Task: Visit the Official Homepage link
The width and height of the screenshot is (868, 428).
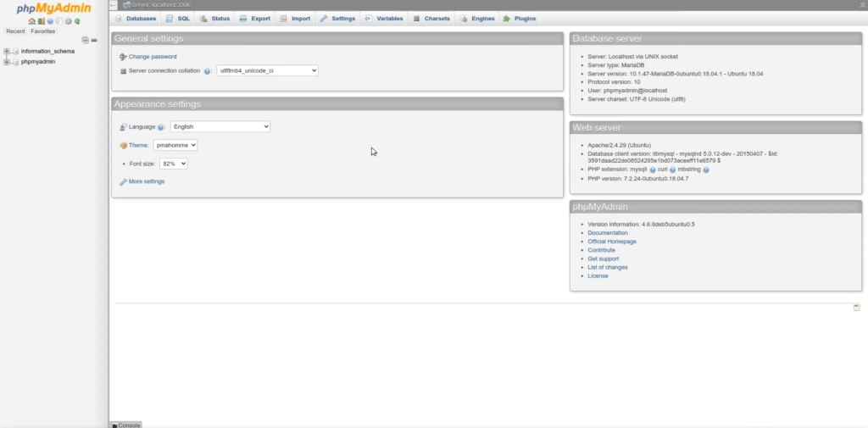Action: (x=612, y=242)
